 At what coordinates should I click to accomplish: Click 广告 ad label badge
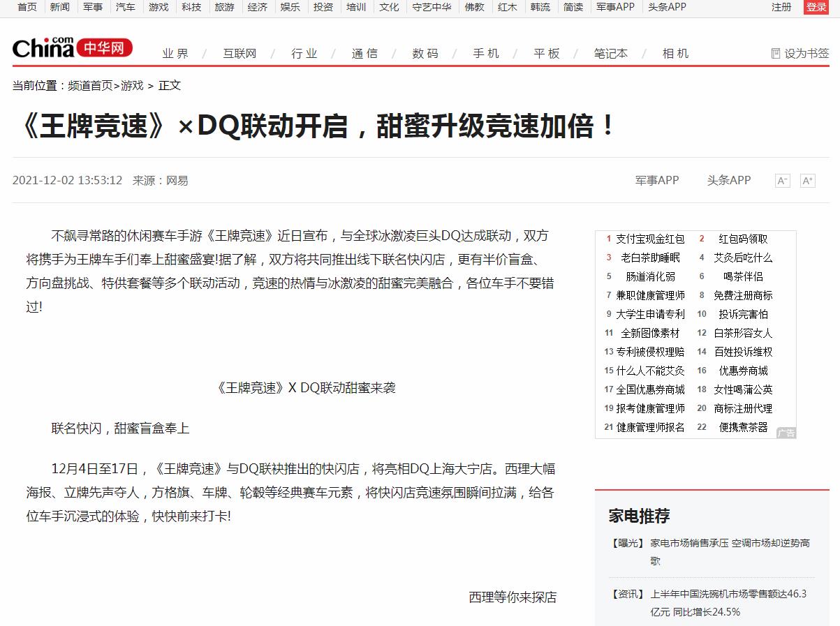tap(786, 433)
